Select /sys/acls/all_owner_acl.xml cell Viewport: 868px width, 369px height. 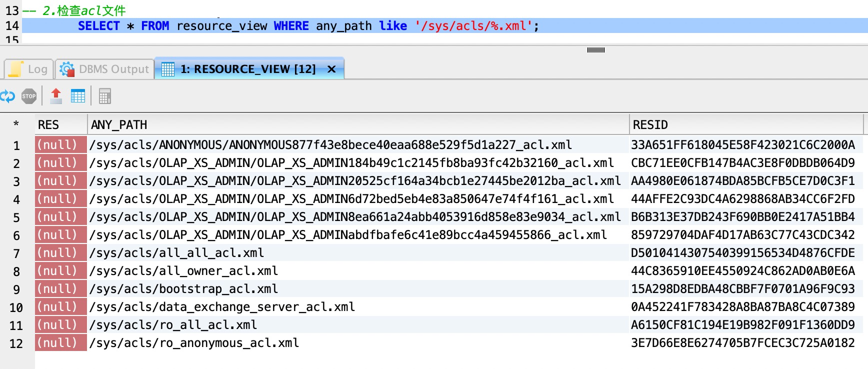[358, 271]
